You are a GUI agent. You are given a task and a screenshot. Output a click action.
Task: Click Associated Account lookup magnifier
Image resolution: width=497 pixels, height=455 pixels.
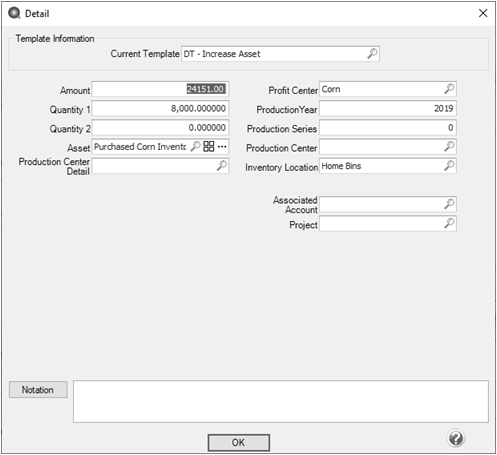449,204
